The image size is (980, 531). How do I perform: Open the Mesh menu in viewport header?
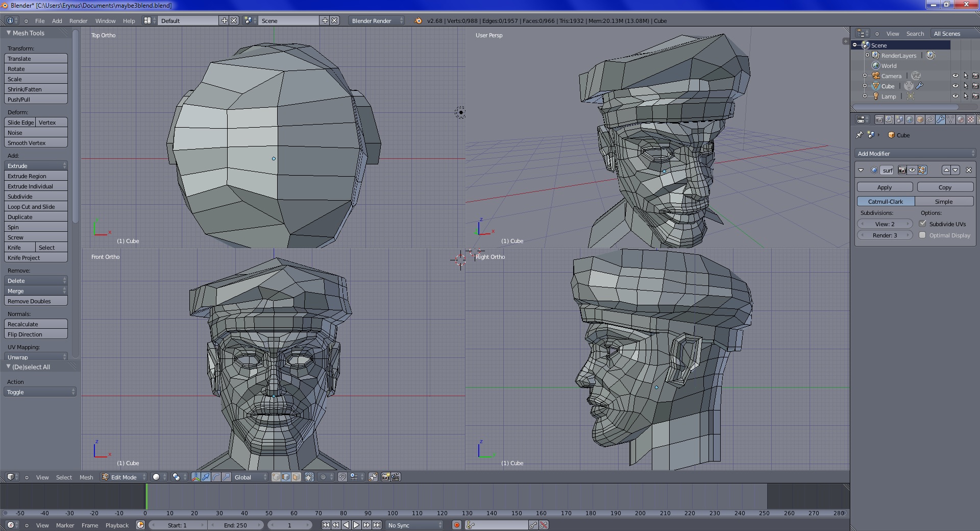[x=86, y=477]
